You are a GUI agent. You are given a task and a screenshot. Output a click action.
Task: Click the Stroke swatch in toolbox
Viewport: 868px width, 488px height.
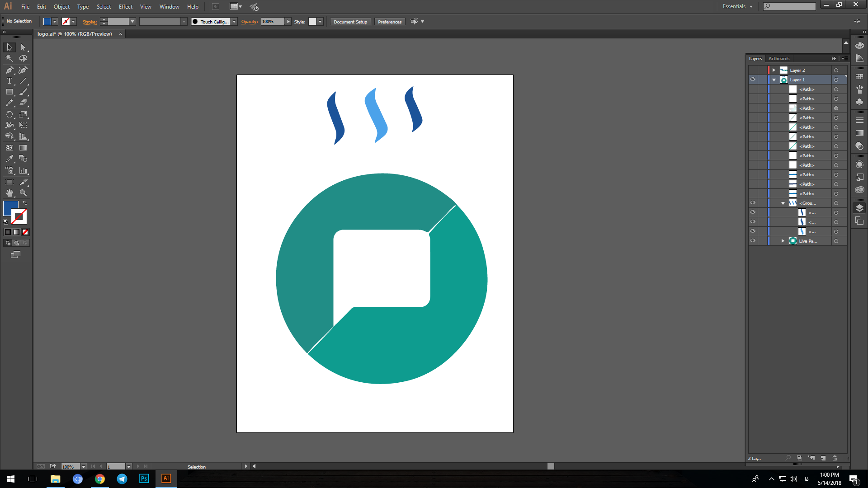click(x=19, y=217)
